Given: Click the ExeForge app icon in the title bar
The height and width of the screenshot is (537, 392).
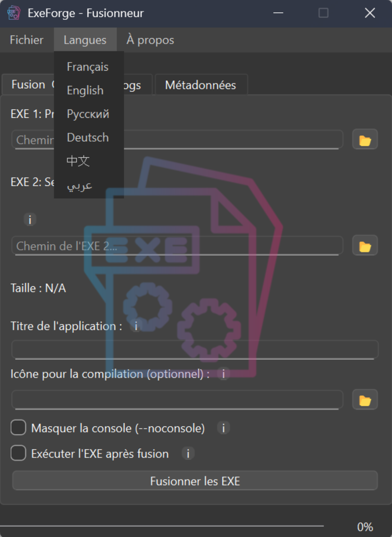Looking at the screenshot, I should (x=14, y=13).
